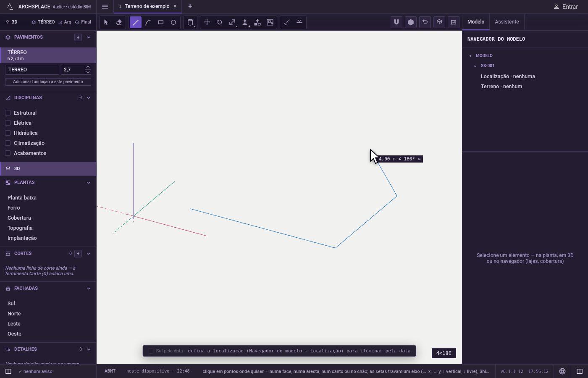Toggle the solid hexagon shading icon
Image resolution: width=588 pixels, height=378 pixels.
[411, 22]
